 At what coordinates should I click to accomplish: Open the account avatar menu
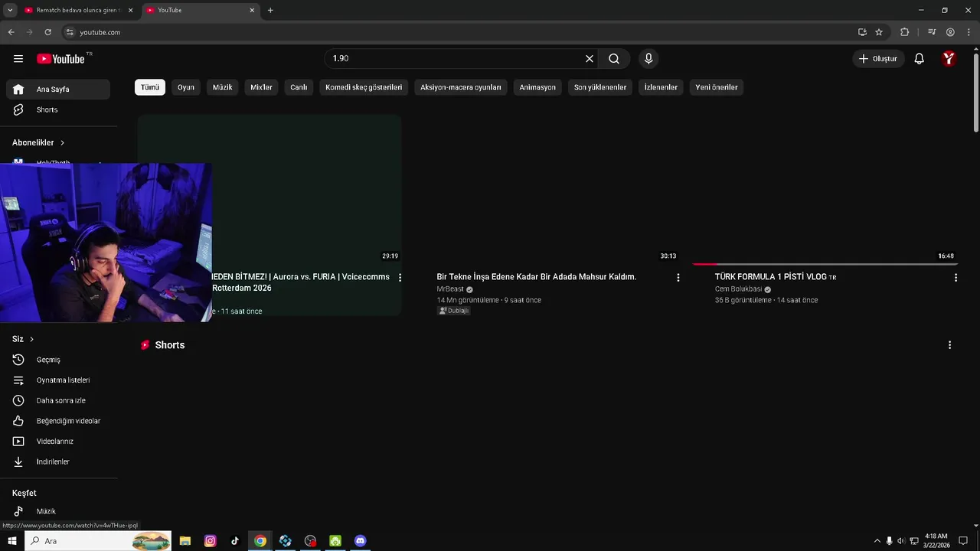click(x=949, y=59)
